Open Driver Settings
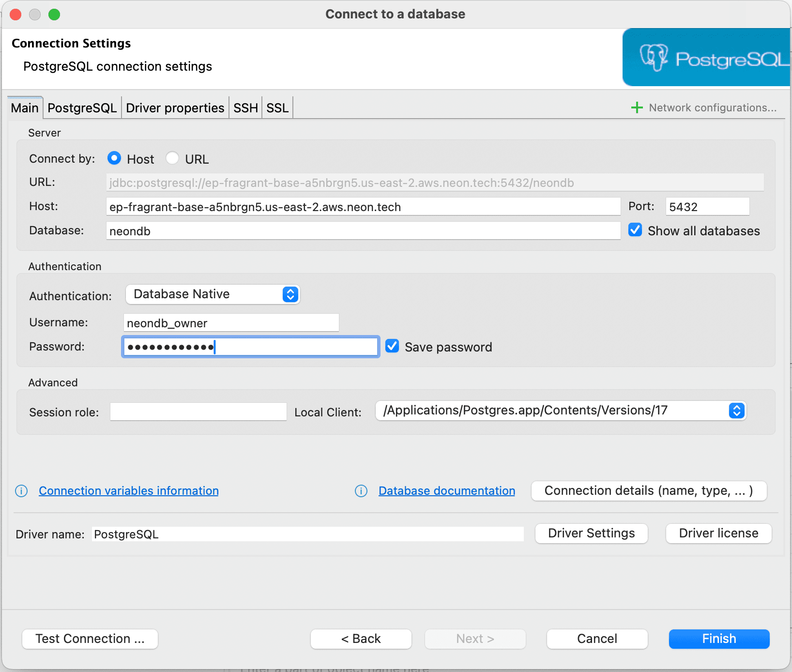The height and width of the screenshot is (672, 792). (591, 533)
